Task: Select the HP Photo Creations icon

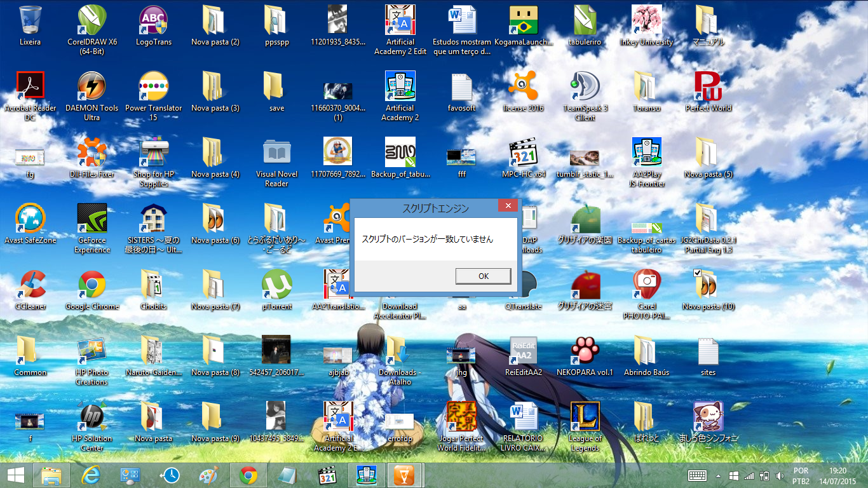Action: [x=92, y=360]
